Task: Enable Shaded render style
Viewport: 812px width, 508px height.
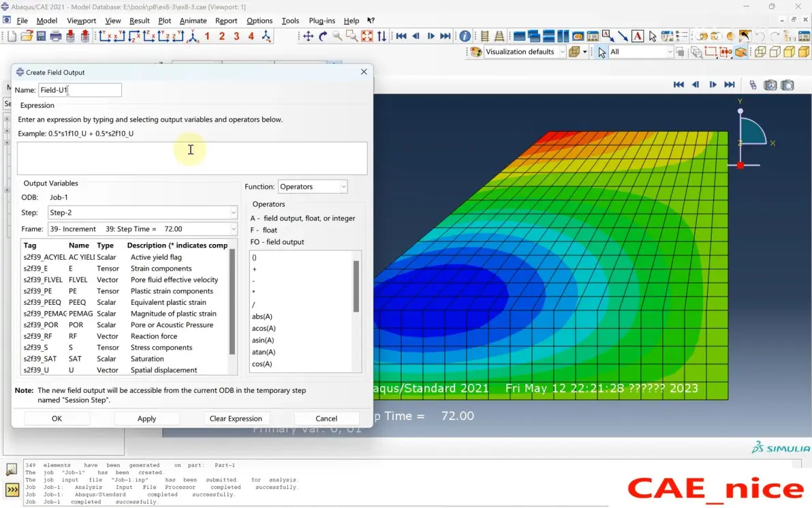Action: 804,52
